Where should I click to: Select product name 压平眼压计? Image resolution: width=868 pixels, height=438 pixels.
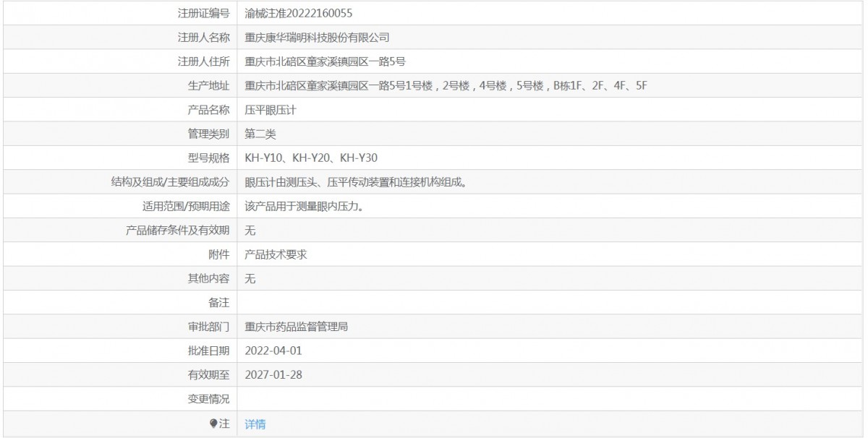[x=271, y=110]
